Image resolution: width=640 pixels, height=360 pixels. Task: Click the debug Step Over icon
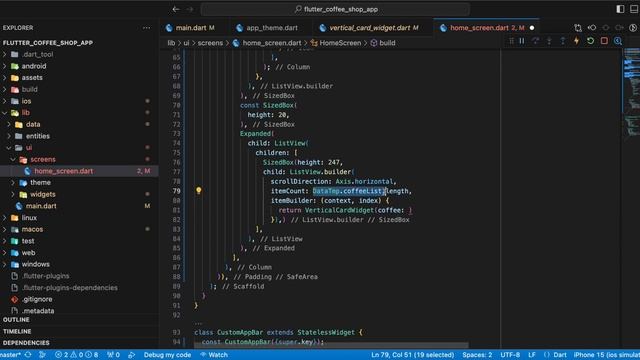coord(536,41)
